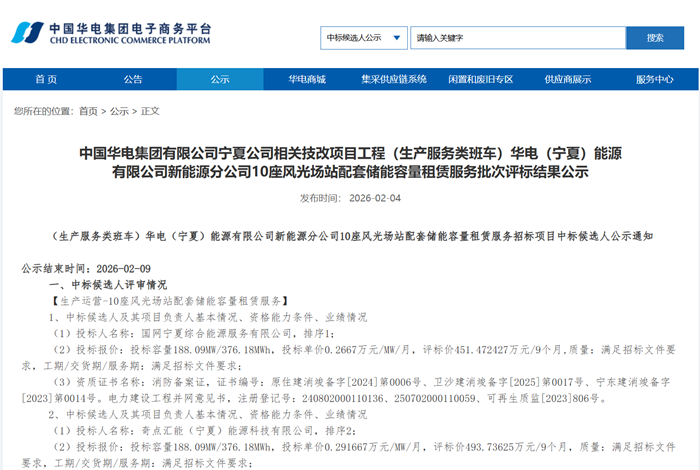
Task: Click the 公示 breadcrumb link
Action: 120,111
